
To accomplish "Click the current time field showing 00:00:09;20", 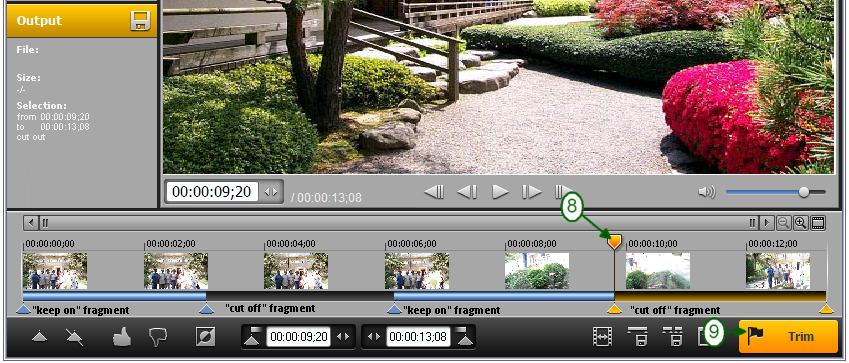I will point(212,192).
